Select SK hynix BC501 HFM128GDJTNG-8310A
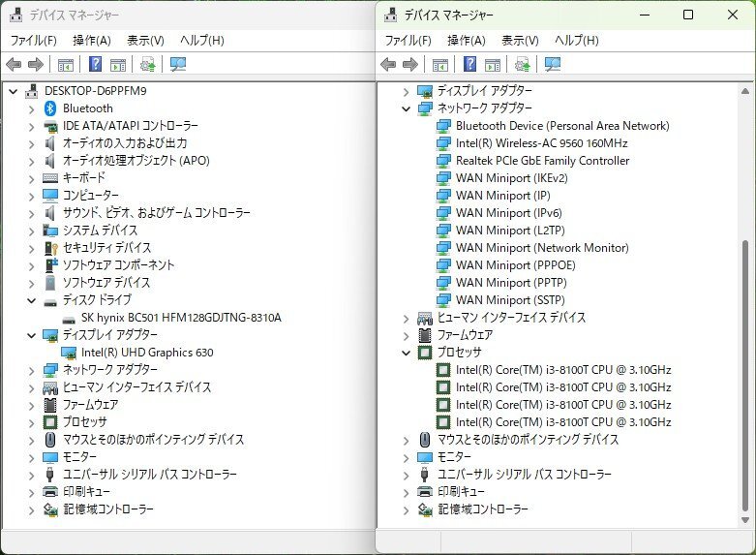Screen dimensions: 756x555 pos(181,318)
